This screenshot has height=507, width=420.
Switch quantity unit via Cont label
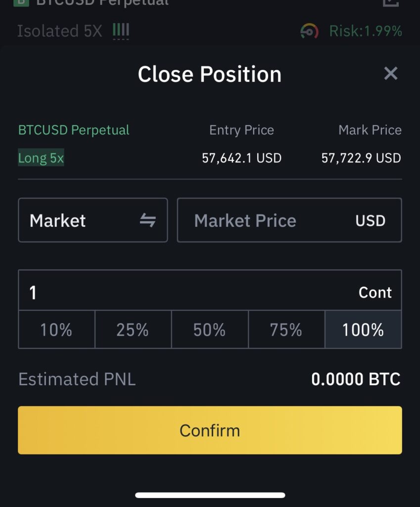(375, 292)
